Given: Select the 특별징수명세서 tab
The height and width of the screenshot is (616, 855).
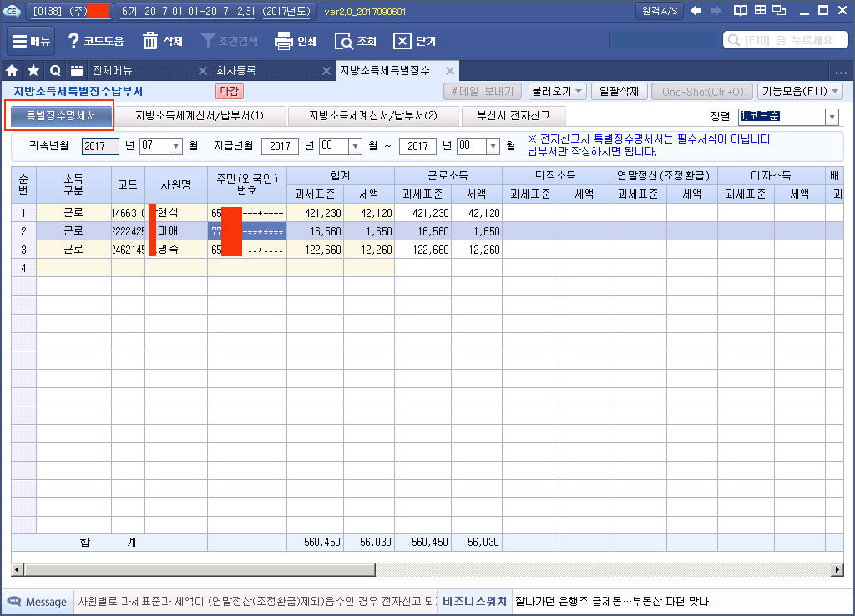Looking at the screenshot, I should tap(61, 115).
